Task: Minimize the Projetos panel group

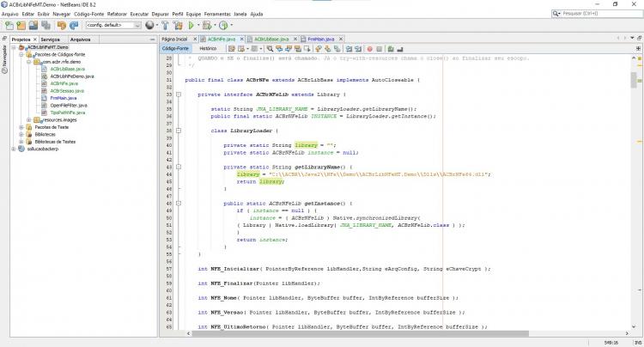Action: [152, 40]
